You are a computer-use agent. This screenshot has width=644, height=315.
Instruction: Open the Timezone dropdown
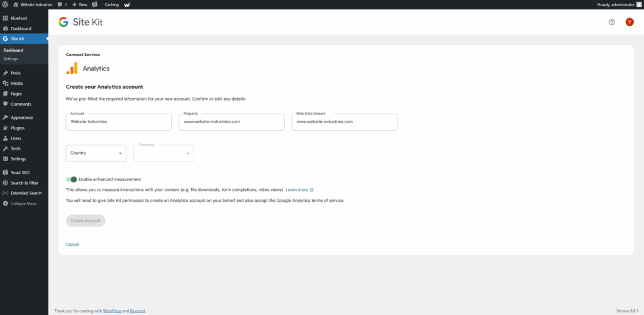point(164,153)
